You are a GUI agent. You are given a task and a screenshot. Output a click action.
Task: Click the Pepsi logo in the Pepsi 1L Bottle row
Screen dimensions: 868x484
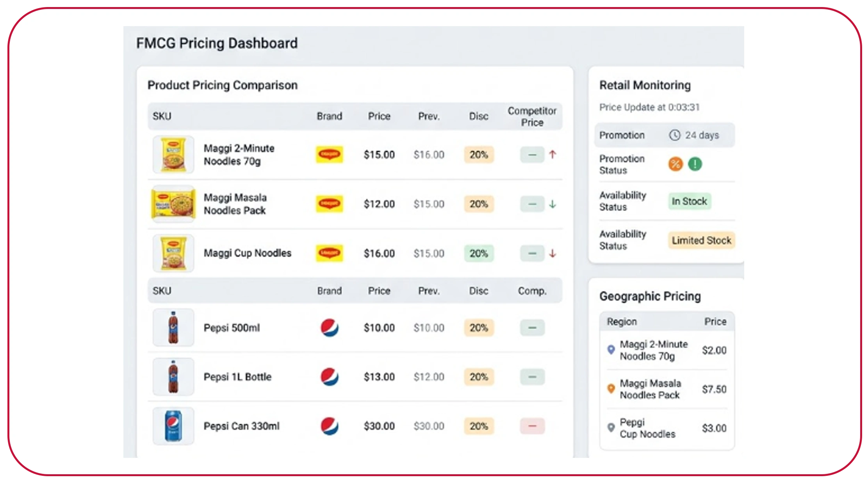click(x=330, y=377)
